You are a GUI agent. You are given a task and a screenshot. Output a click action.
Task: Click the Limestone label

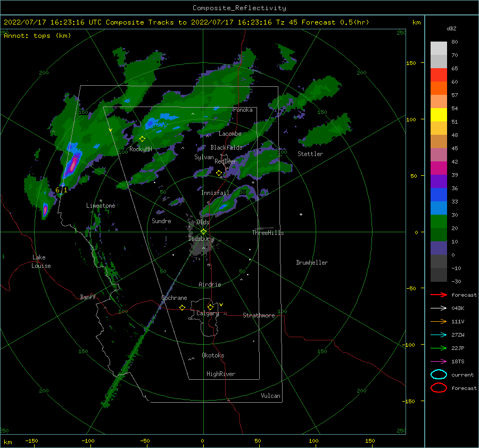(101, 206)
